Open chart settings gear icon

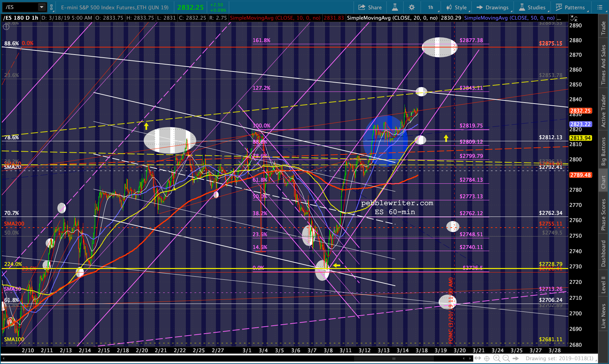[x=412, y=7]
